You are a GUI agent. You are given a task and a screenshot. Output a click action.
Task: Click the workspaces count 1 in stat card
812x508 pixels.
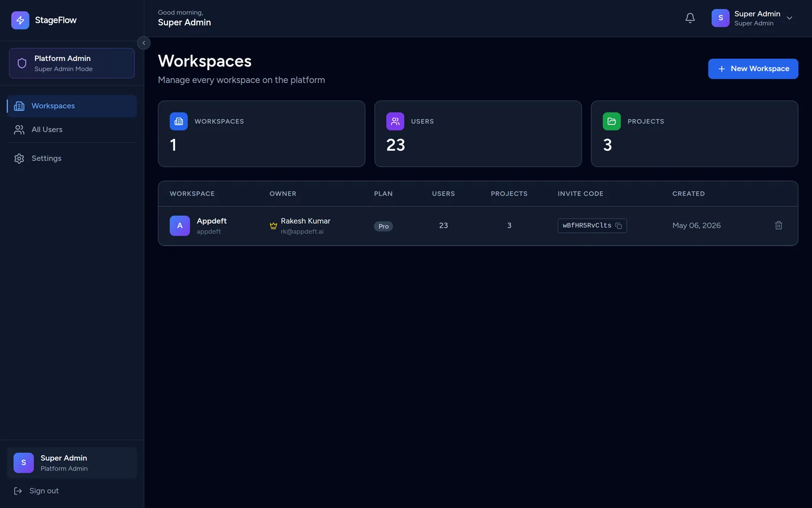pos(174,145)
